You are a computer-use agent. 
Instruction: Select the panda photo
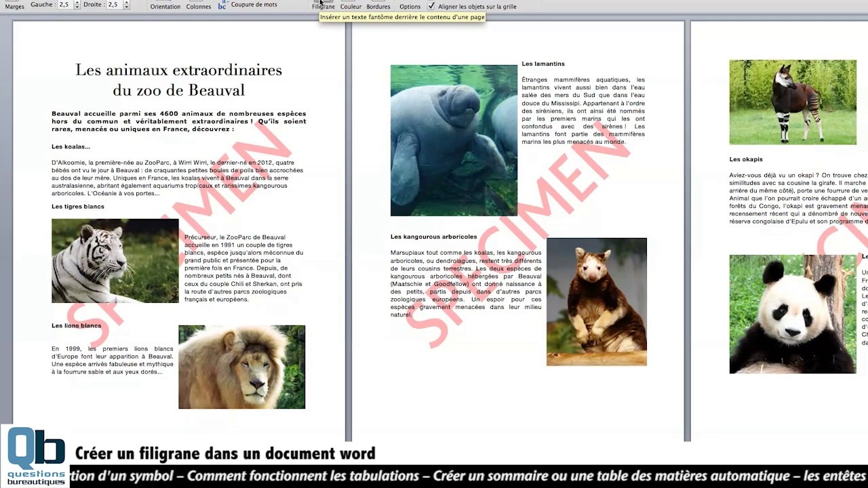coord(793,314)
